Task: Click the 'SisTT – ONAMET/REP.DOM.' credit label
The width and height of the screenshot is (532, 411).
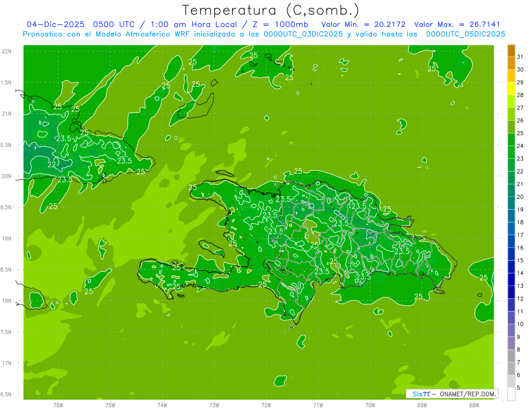Action: 452,394
